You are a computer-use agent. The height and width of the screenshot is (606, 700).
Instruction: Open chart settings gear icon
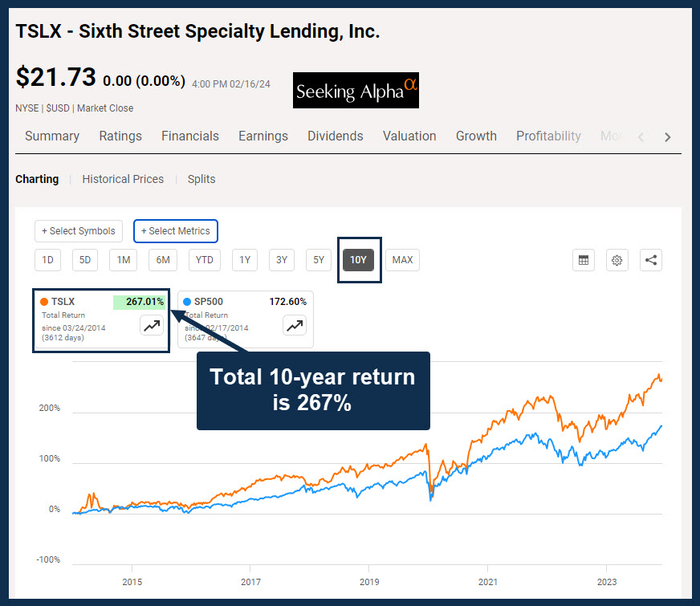coord(617,260)
